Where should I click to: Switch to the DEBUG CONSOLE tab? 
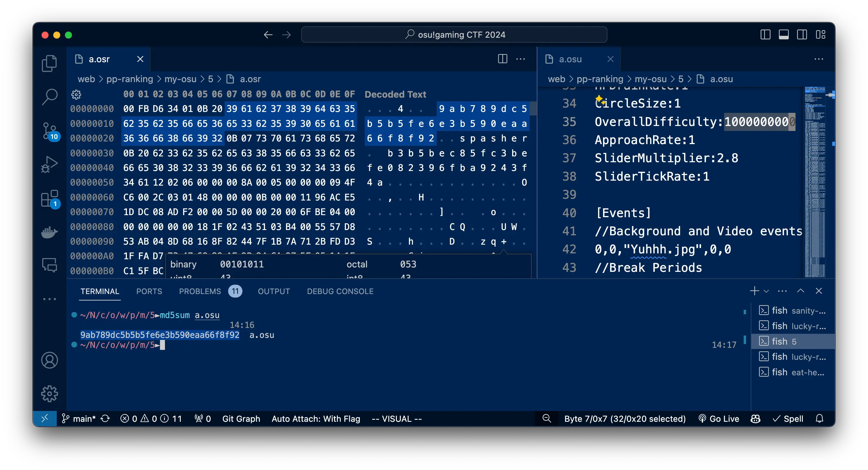(340, 291)
